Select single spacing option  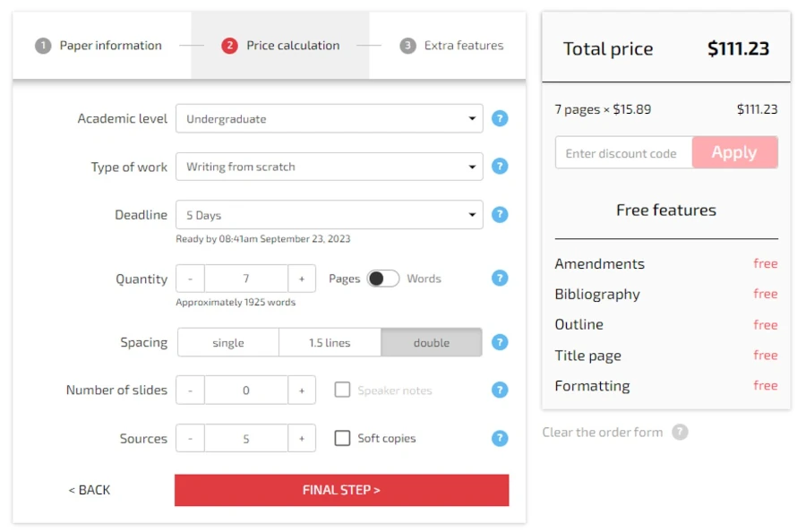(228, 342)
